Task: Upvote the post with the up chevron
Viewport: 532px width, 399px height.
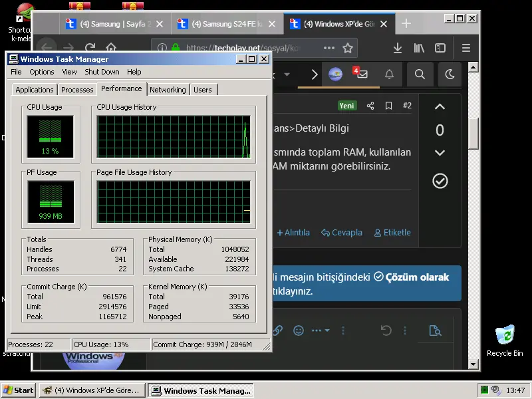Action: [440, 107]
